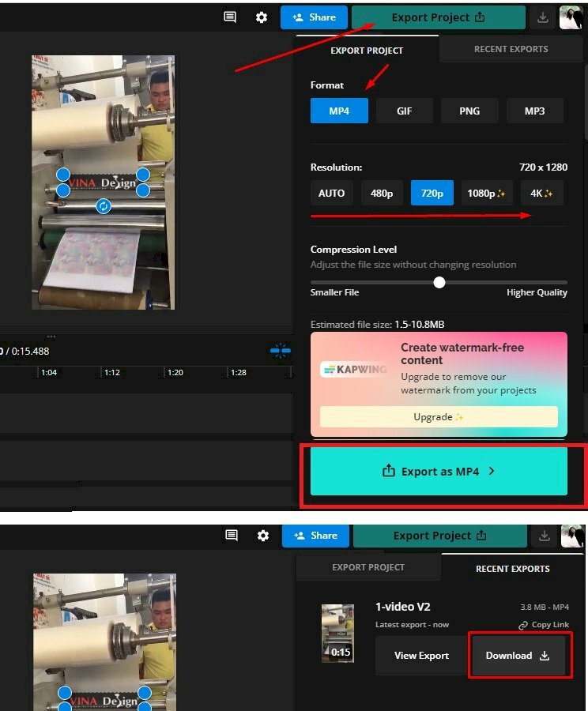Click bottom-right resize handle of VINA Design logo

(x=143, y=190)
